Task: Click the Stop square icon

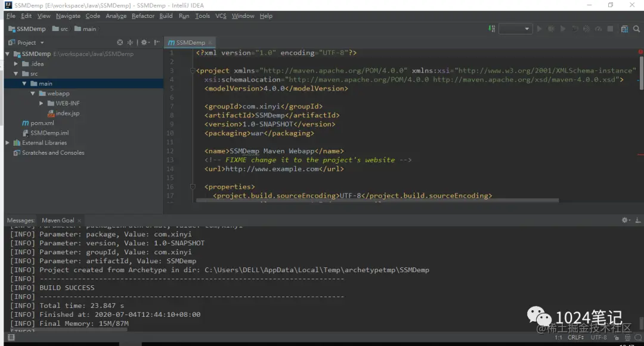Action: 611,29
